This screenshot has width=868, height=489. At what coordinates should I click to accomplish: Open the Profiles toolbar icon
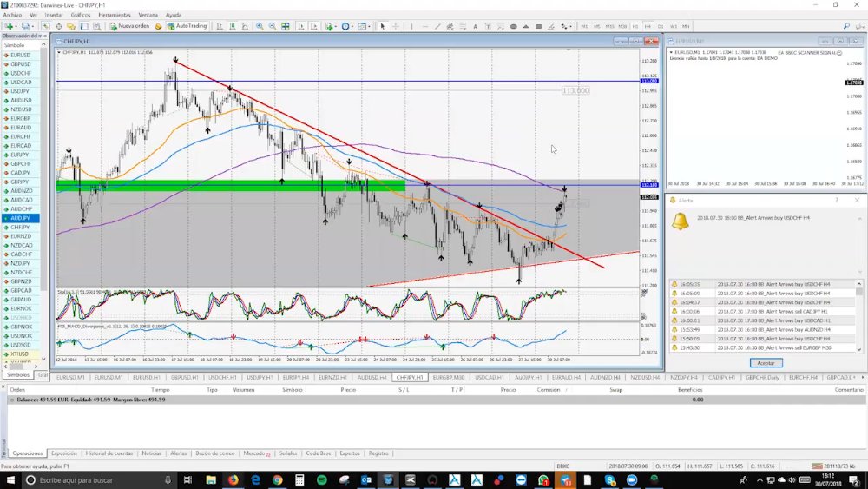tap(25, 26)
